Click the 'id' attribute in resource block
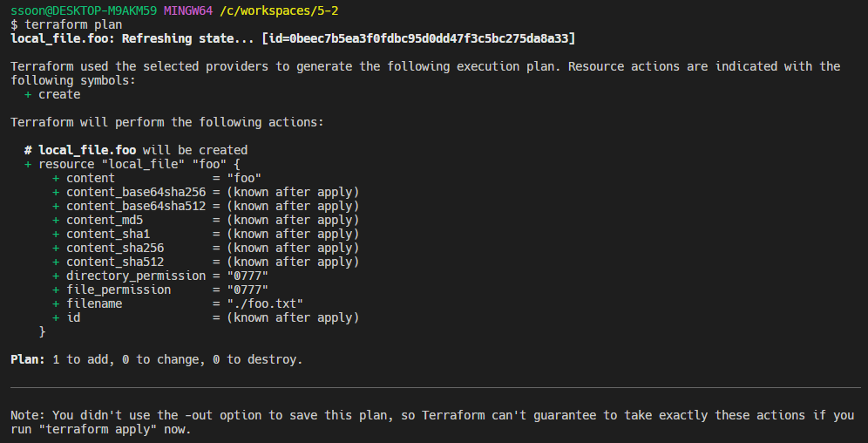The height and width of the screenshot is (443, 868). pyautogui.click(x=73, y=317)
